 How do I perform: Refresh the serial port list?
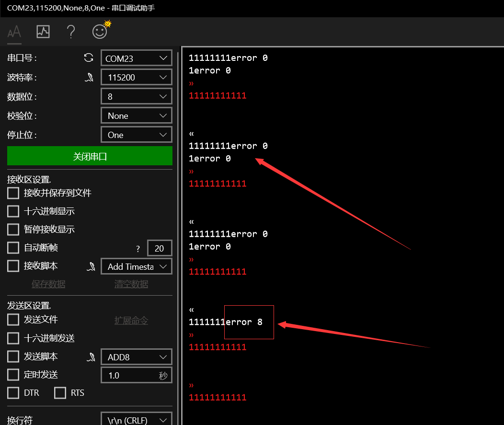click(89, 58)
